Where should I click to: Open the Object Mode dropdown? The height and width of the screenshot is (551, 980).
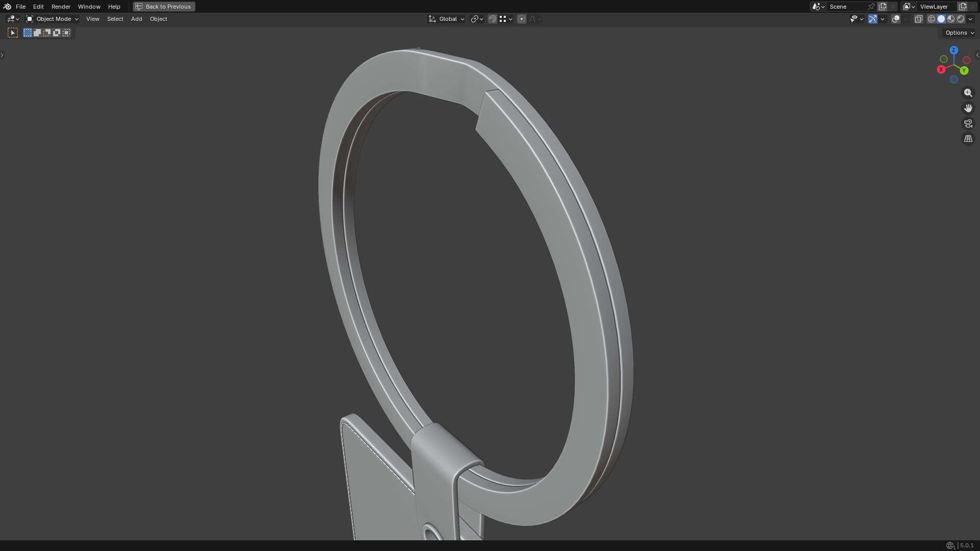52,19
